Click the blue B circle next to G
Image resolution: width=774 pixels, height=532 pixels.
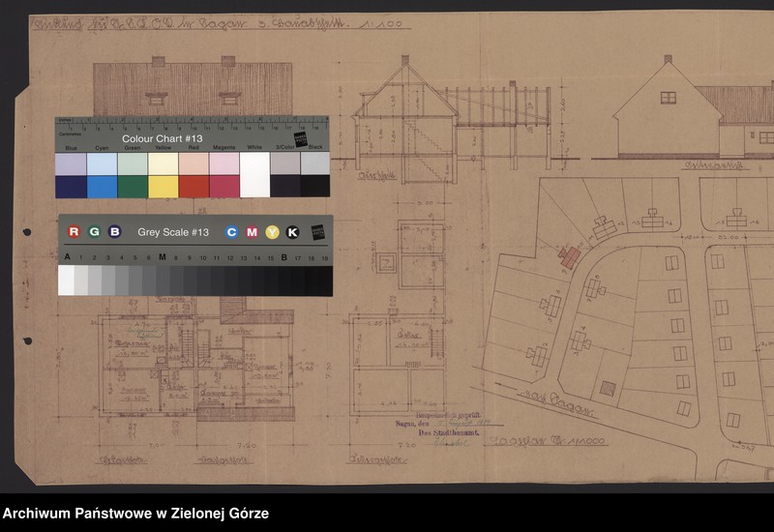[x=114, y=231]
